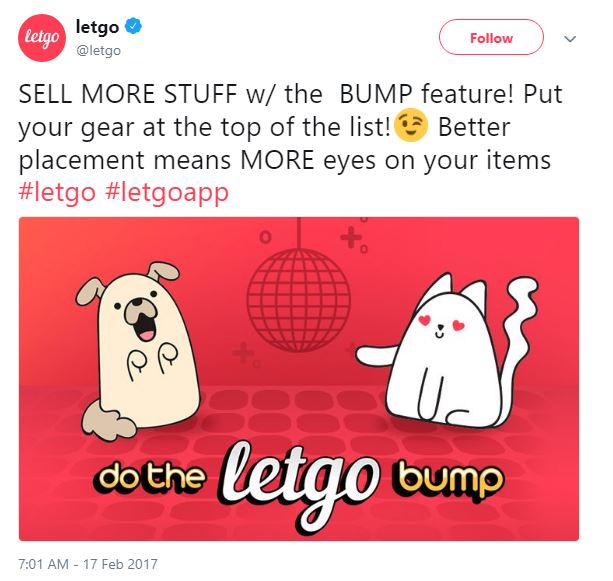This screenshot has width=613, height=581.
Task: Open the #letgoapp hashtag
Action: pos(167,193)
